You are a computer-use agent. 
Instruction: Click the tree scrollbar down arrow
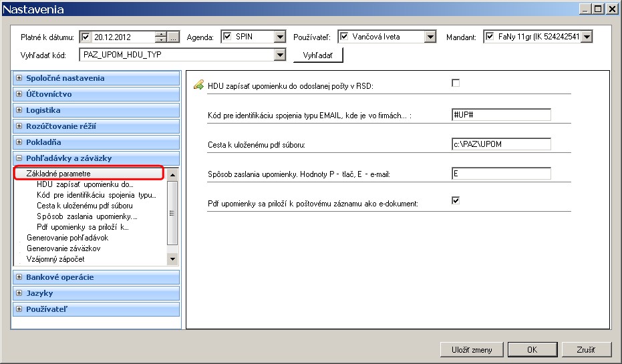tap(172, 259)
